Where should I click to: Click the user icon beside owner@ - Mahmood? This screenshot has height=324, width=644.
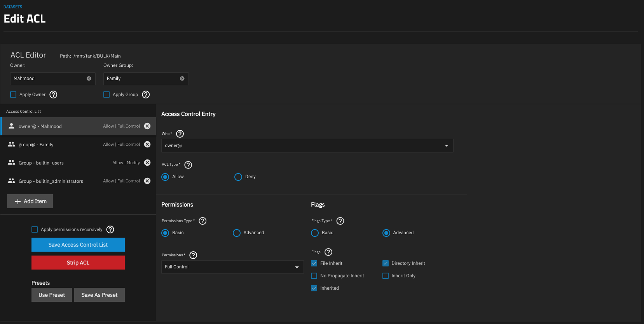(x=12, y=126)
